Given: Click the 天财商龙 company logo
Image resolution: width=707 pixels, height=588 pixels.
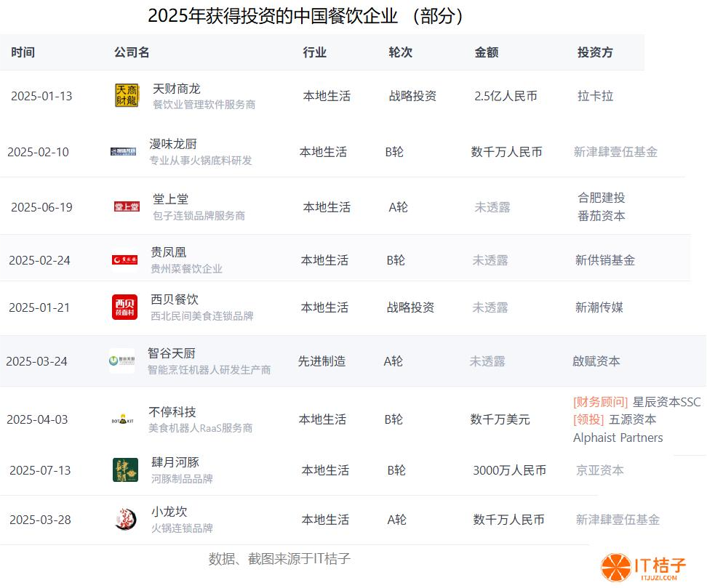Looking at the screenshot, I should pyautogui.click(x=126, y=96).
